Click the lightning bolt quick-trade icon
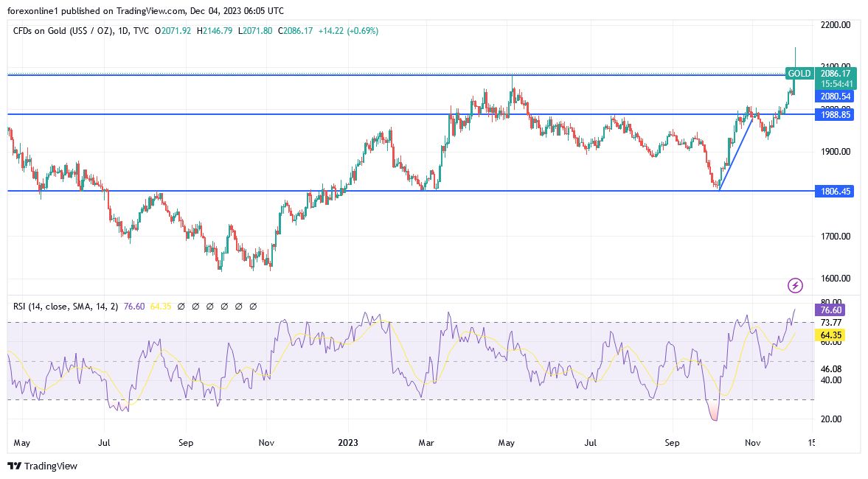The width and height of the screenshot is (868, 479). click(796, 286)
